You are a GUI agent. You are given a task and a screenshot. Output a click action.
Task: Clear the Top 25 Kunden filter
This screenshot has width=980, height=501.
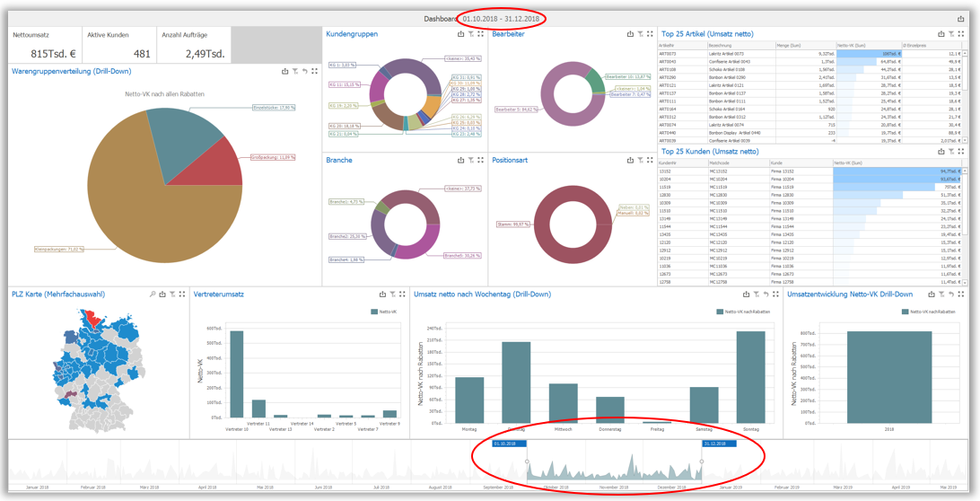tap(950, 152)
